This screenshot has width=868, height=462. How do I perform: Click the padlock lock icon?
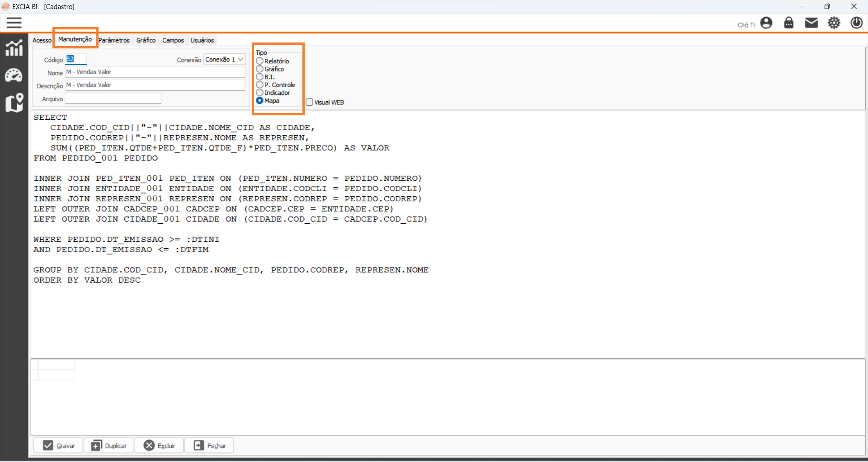pyautogui.click(x=789, y=23)
